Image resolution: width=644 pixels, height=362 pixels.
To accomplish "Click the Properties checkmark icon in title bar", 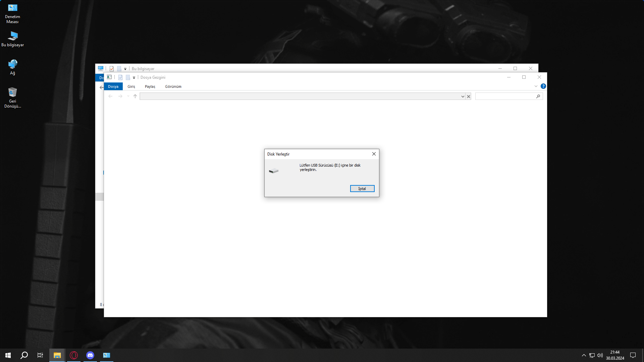I will pyautogui.click(x=120, y=77).
